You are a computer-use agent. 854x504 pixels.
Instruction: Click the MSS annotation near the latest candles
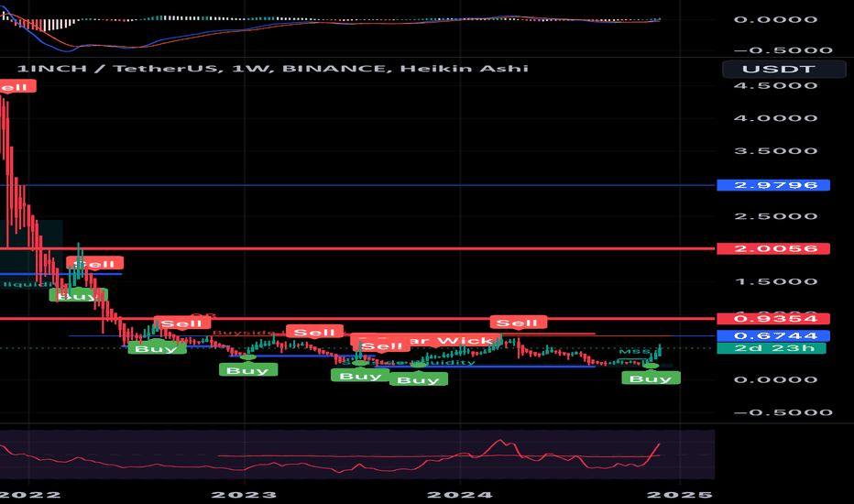(634, 352)
